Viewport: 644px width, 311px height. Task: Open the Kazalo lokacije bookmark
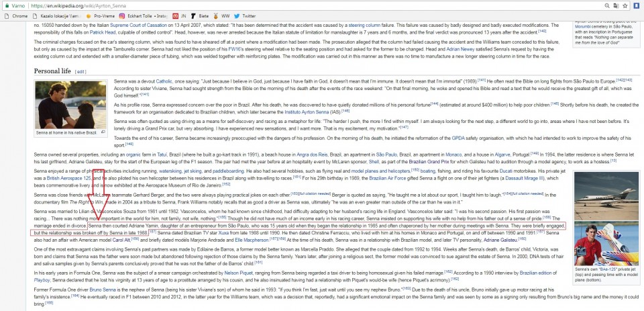click(x=58, y=16)
